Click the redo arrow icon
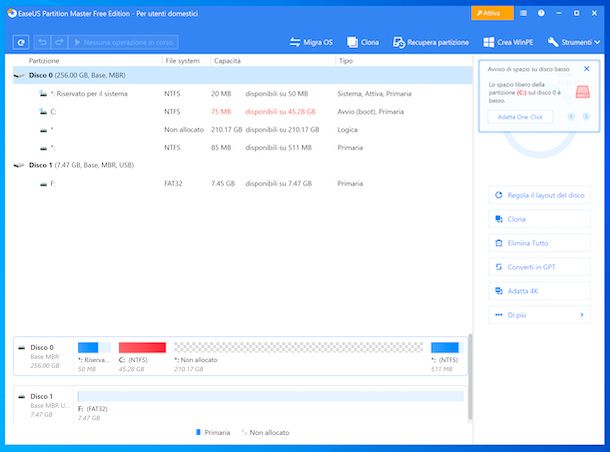The width and height of the screenshot is (610, 452). click(x=59, y=42)
